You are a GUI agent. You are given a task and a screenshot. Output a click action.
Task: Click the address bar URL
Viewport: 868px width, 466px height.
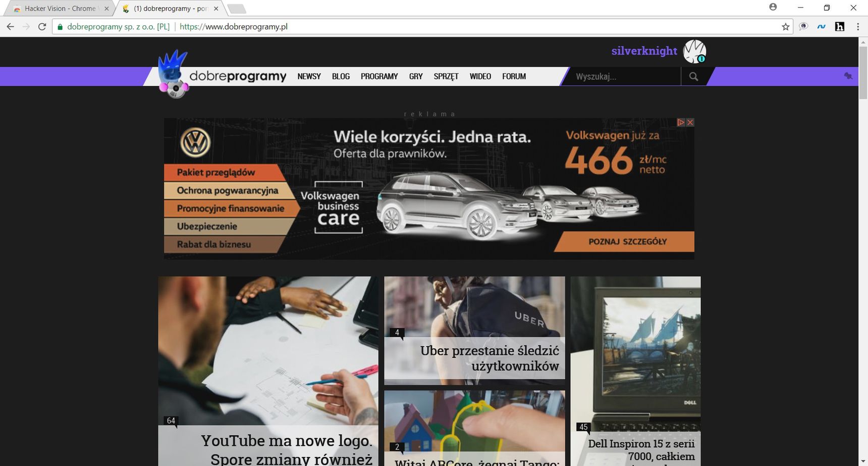pos(234,27)
